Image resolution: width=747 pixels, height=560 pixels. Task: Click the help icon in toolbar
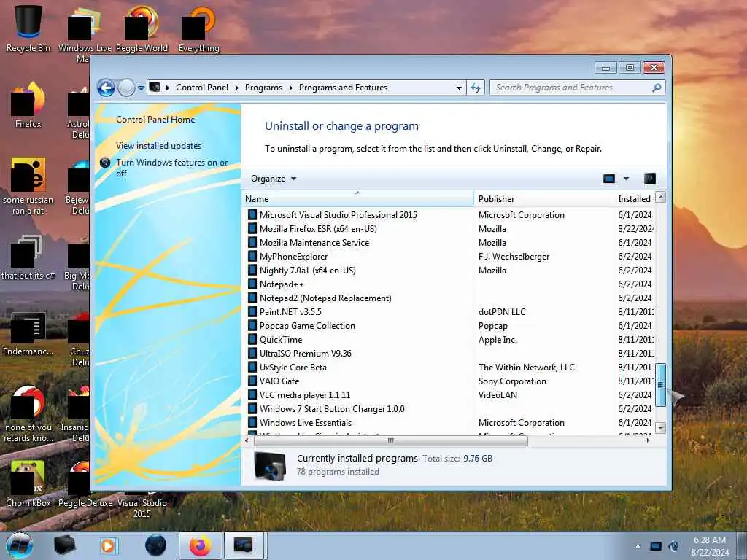[x=650, y=179]
